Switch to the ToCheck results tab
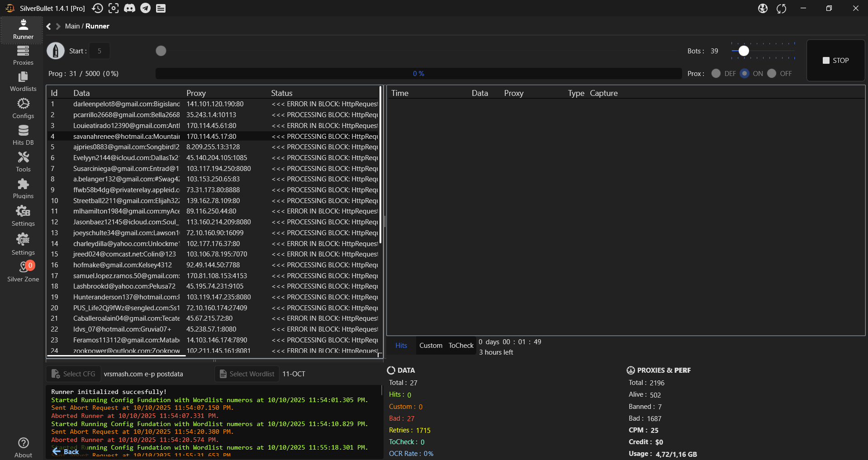Image resolution: width=868 pixels, height=460 pixels. 461,346
